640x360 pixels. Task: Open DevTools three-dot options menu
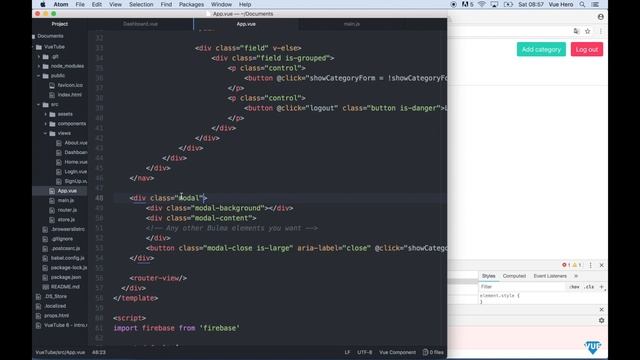[x=591, y=265]
